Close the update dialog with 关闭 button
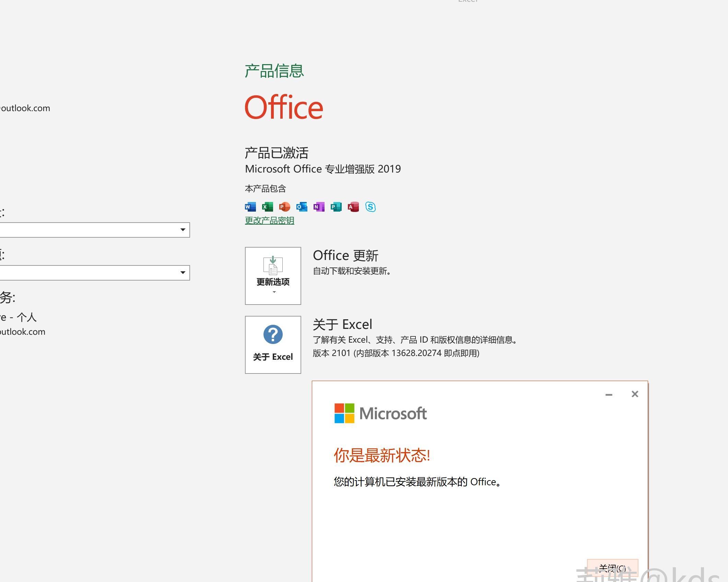 click(x=613, y=569)
